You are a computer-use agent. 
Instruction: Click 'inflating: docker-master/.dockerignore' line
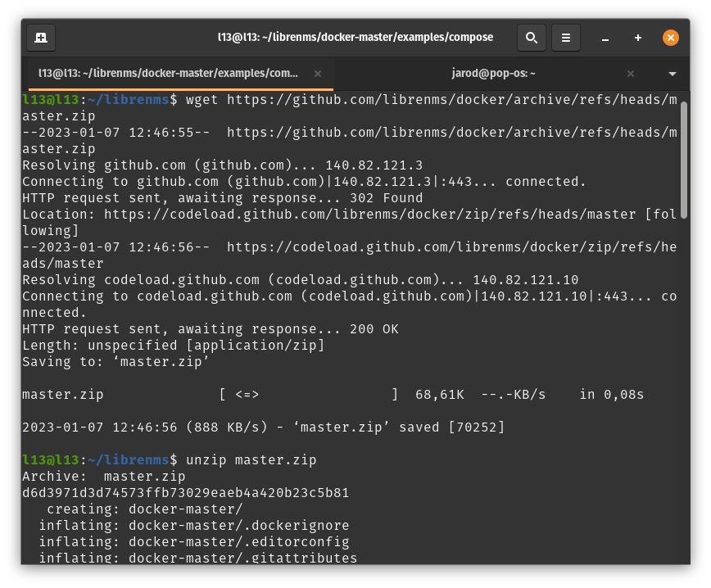click(x=194, y=526)
